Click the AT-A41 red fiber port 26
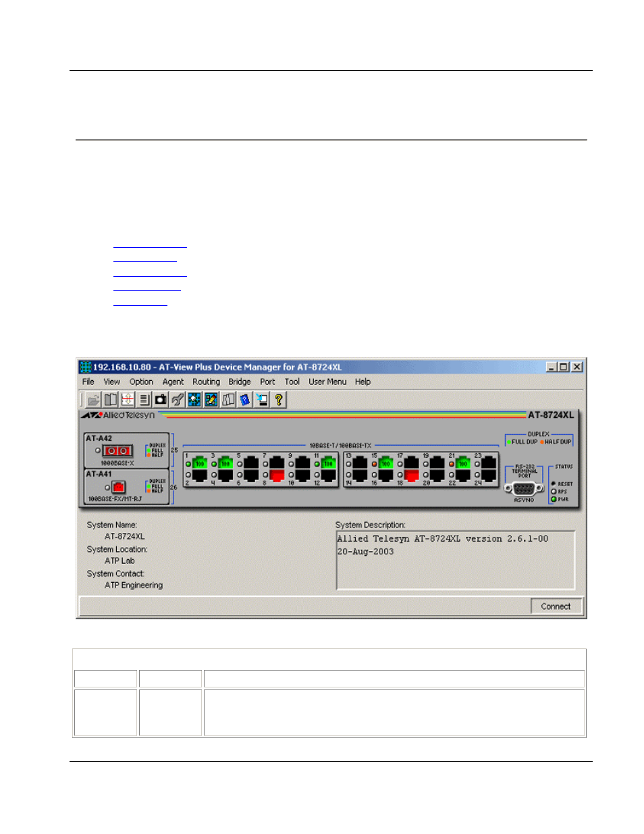This screenshot has height=834, width=644. point(118,487)
